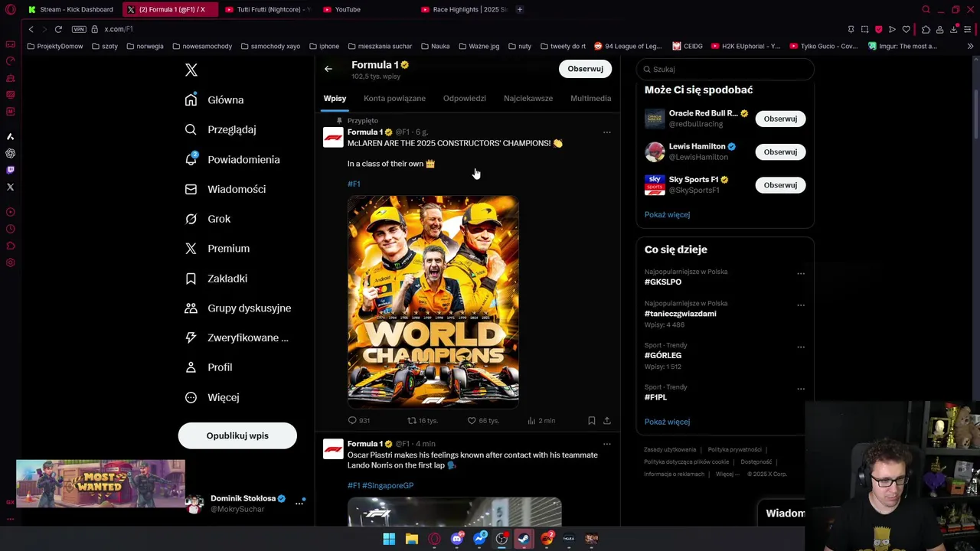980x551 pixels.
Task: Show hidden bookmarks chevron
Action: pos(970,46)
